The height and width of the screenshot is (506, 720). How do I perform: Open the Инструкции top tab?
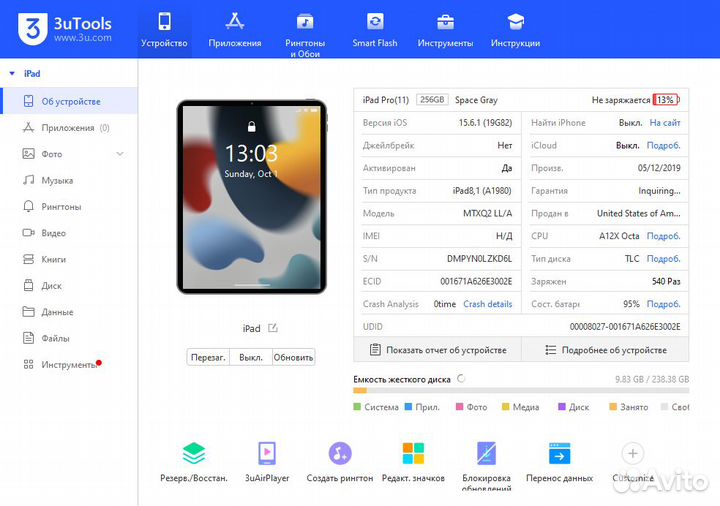(x=515, y=29)
